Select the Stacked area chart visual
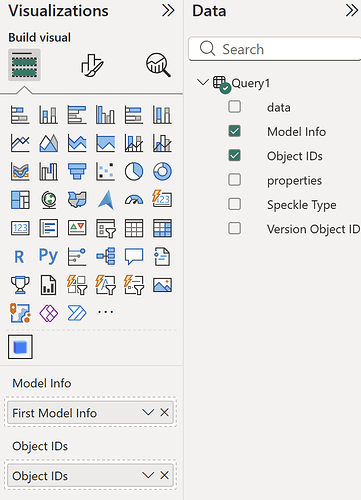 tap(77, 143)
